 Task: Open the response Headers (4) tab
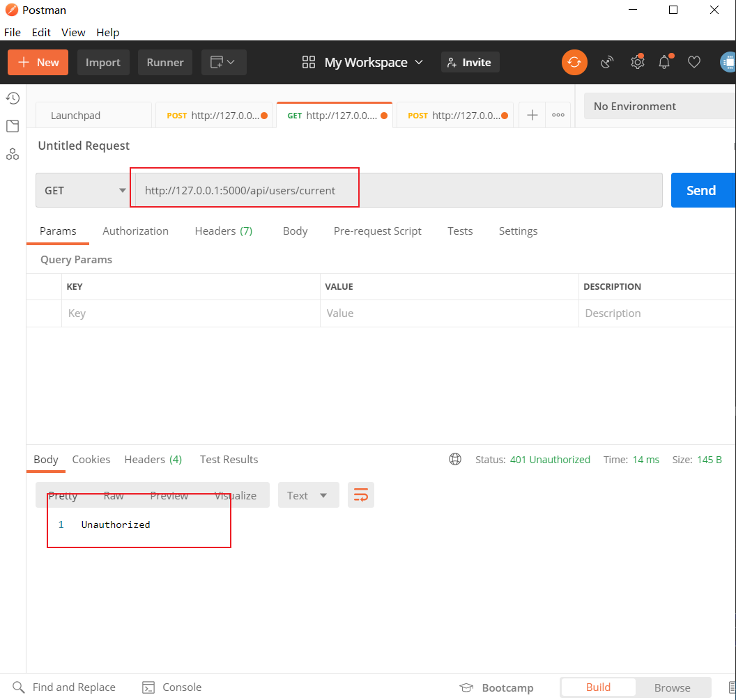pyautogui.click(x=153, y=459)
